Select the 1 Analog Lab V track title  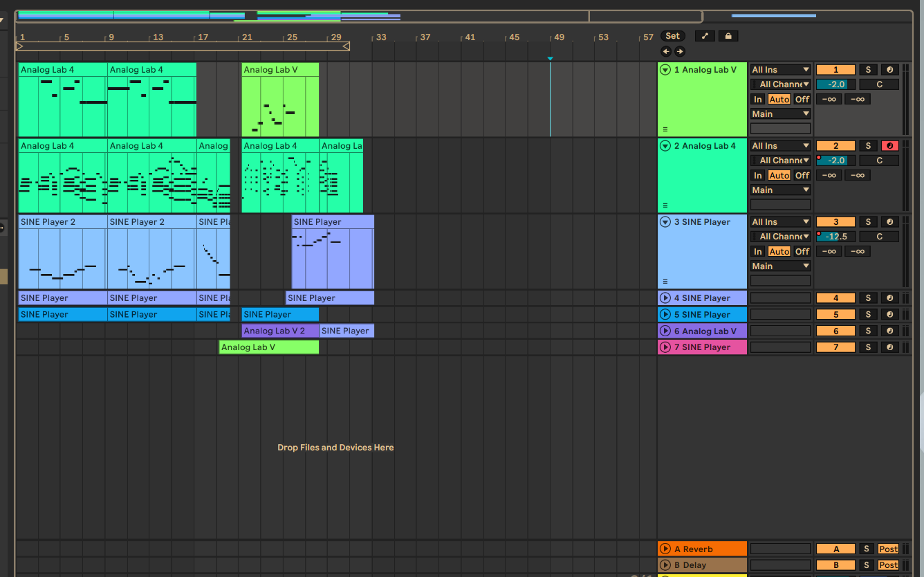pyautogui.click(x=705, y=70)
